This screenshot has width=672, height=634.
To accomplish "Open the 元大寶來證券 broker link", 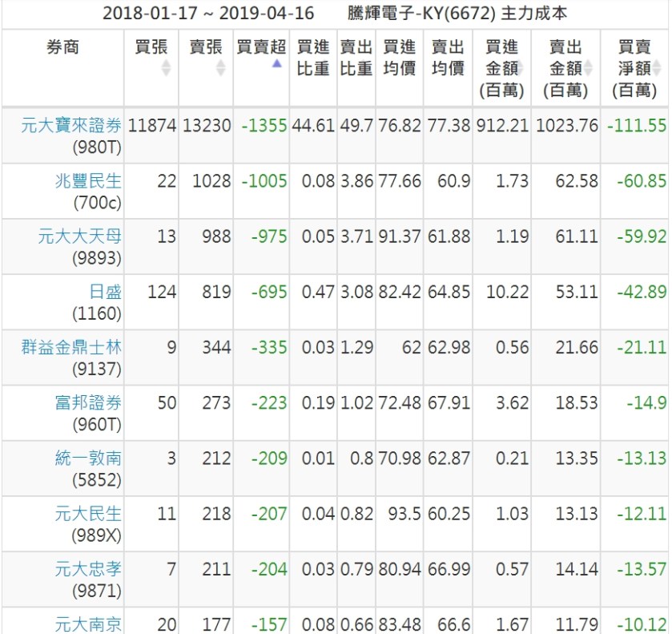I will 72,125.
